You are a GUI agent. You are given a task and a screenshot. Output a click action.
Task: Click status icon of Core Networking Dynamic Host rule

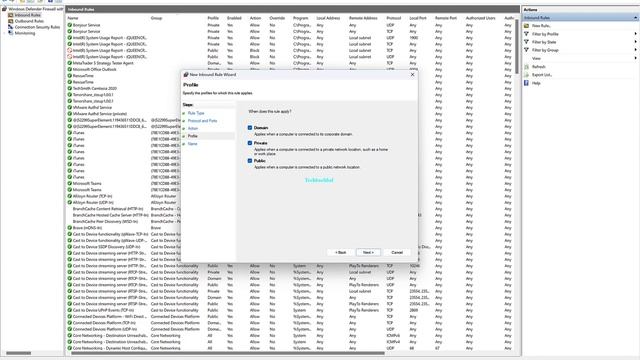point(70,348)
